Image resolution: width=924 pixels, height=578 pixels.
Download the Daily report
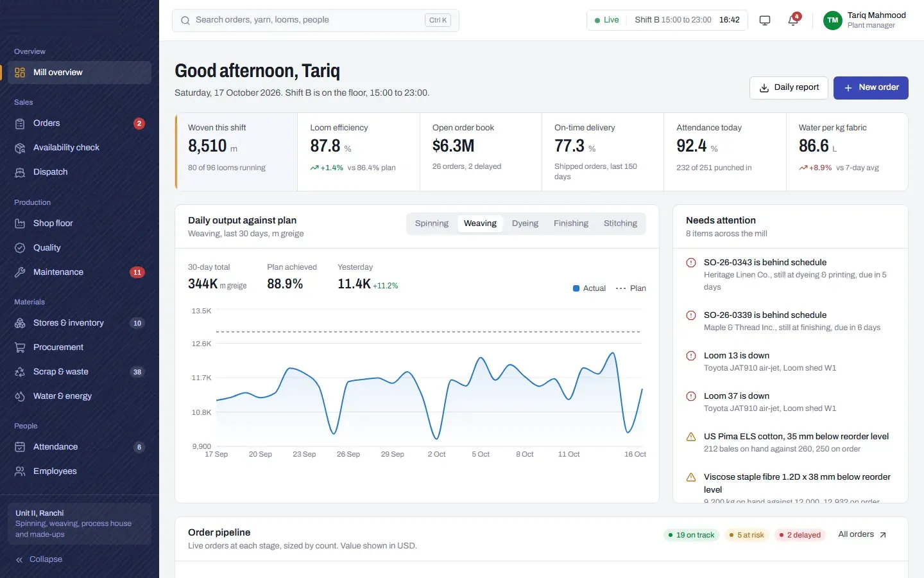[789, 88]
